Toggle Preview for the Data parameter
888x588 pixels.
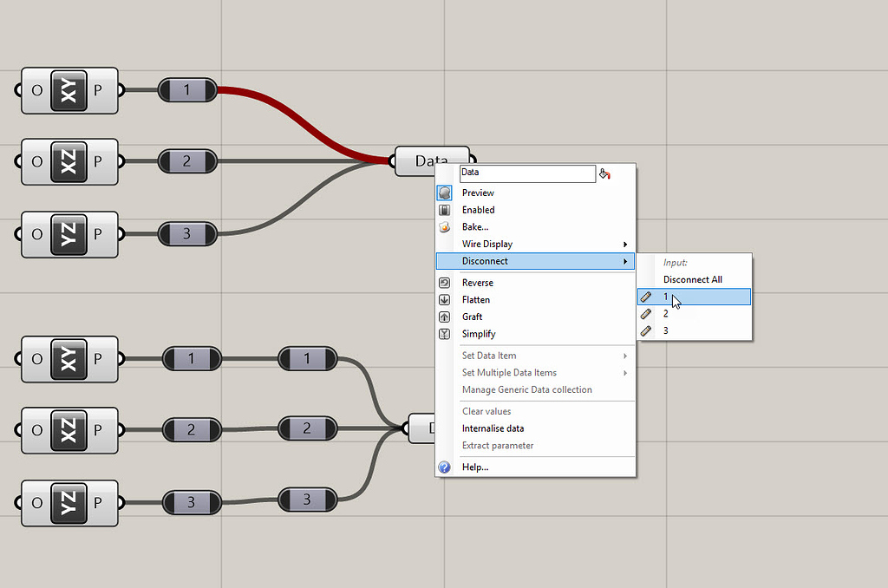click(x=479, y=193)
